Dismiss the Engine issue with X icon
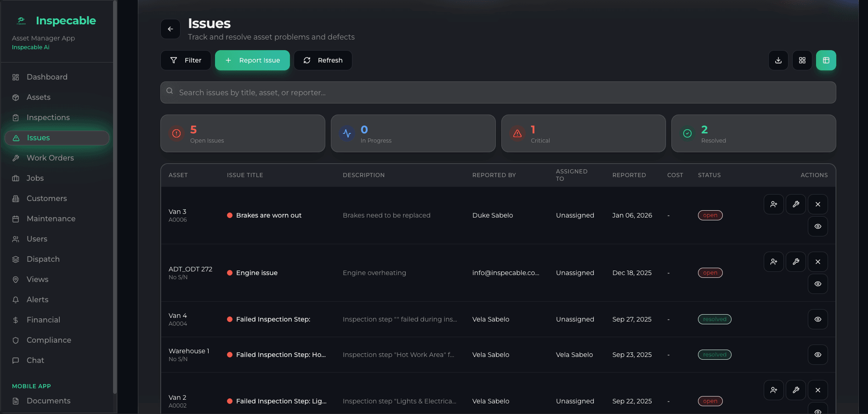 point(818,262)
